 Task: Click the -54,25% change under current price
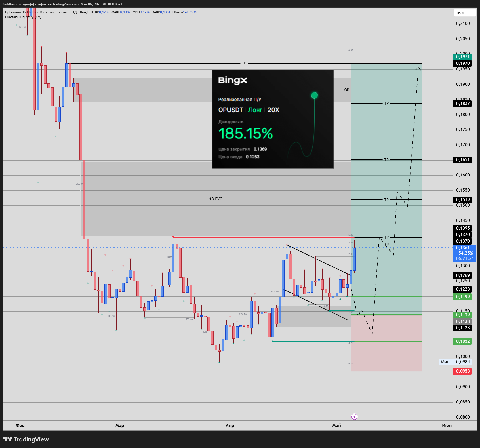pyautogui.click(x=464, y=253)
